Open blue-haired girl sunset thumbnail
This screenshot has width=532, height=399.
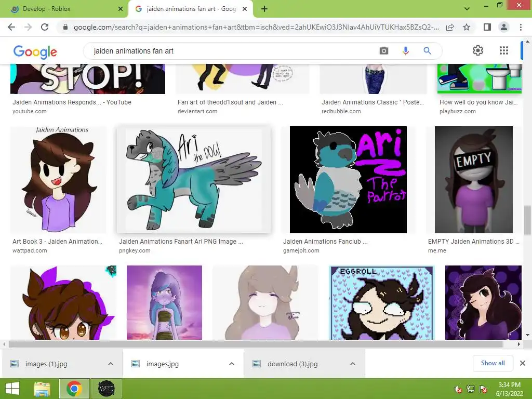coord(164,303)
